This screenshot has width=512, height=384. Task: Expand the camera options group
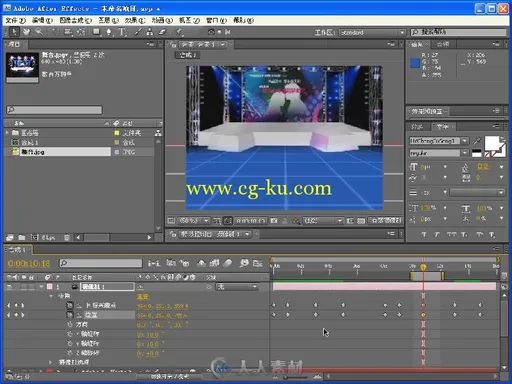tap(51, 362)
